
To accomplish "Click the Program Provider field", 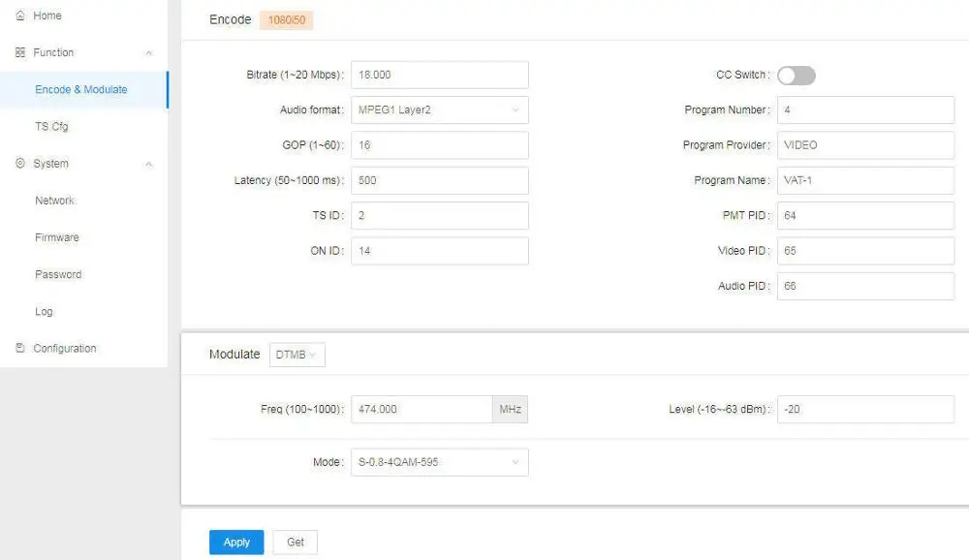I will coord(865,145).
